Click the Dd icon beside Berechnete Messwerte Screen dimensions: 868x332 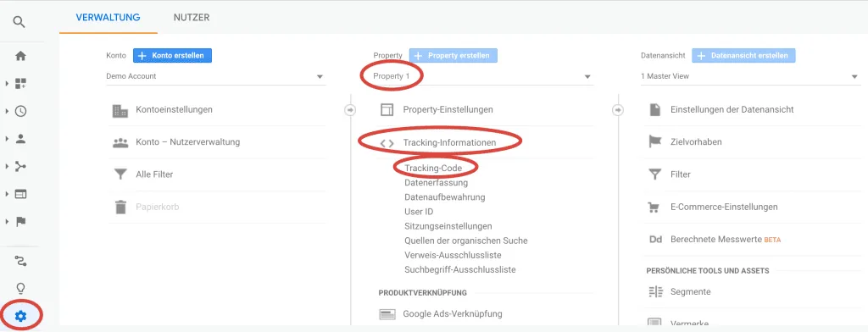point(655,240)
